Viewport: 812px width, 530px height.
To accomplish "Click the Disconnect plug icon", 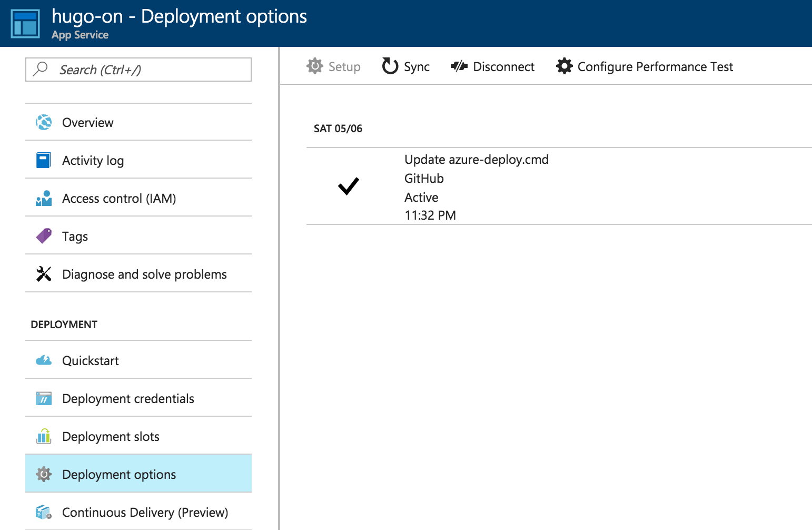I will pyautogui.click(x=459, y=66).
